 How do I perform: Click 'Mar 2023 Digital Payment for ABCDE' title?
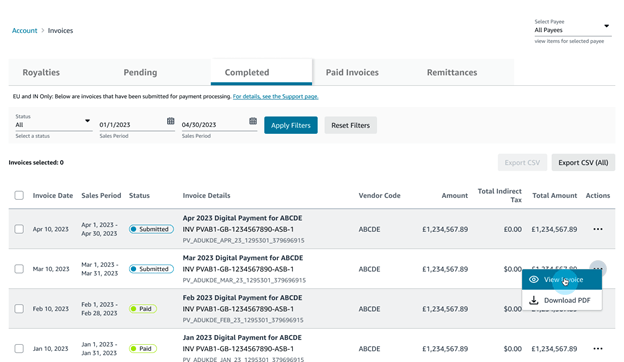tap(243, 258)
